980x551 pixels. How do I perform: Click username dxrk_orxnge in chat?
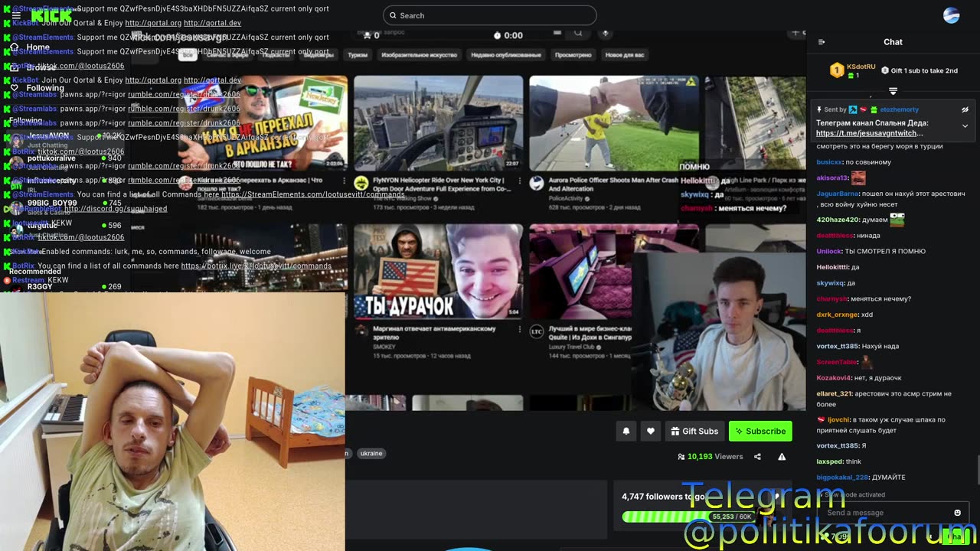tap(837, 315)
